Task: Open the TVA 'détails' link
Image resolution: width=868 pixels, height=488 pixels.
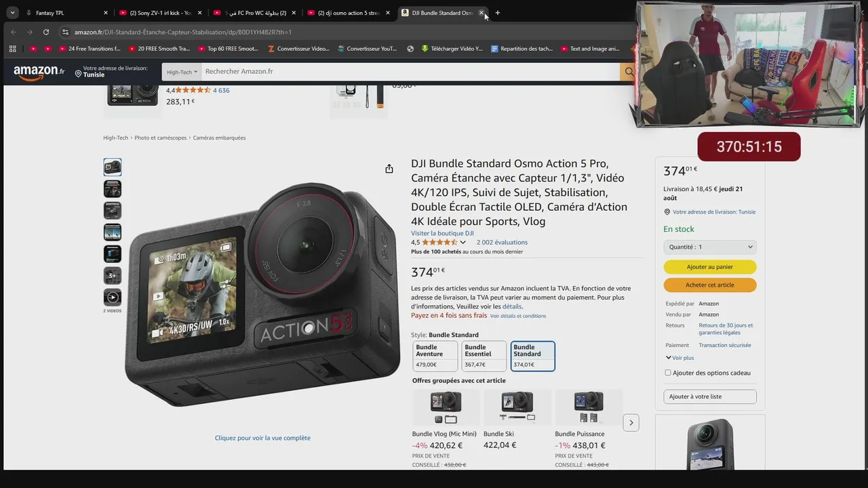Action: (x=511, y=306)
